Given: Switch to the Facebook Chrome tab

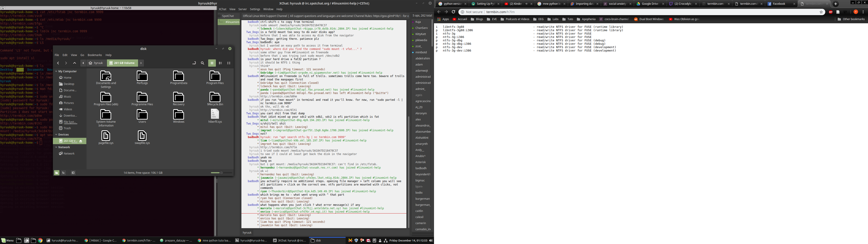Looking at the screenshot, I should tap(781, 4).
